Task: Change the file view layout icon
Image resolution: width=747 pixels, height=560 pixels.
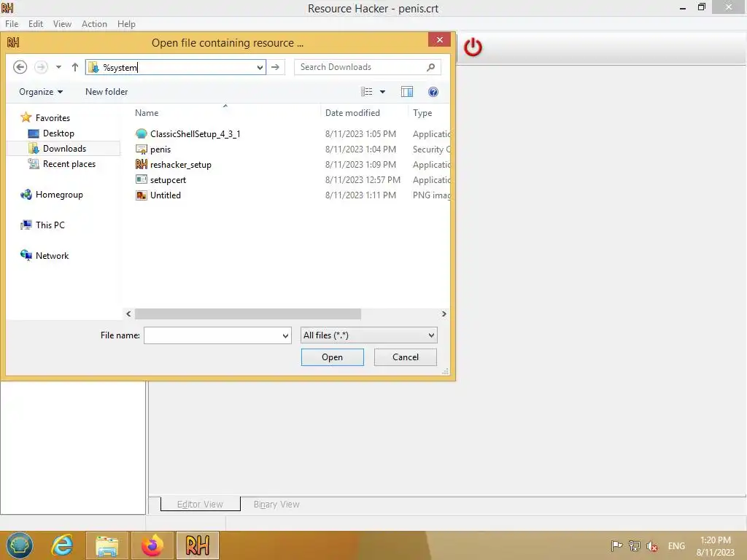Action: point(366,92)
